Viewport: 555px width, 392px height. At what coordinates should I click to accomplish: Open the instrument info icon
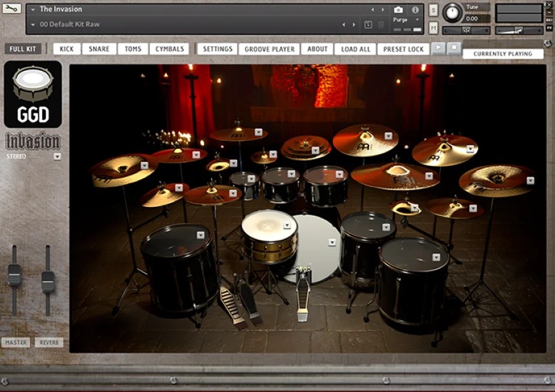(x=415, y=10)
